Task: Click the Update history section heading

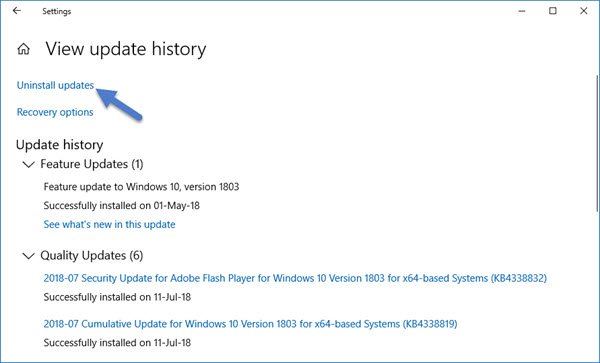Action: click(x=60, y=145)
